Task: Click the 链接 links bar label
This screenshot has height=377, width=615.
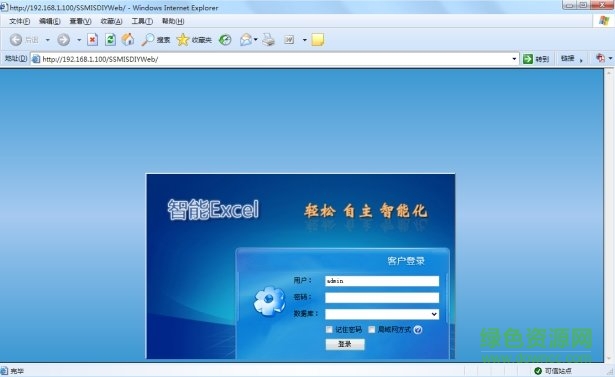Action: (568, 59)
